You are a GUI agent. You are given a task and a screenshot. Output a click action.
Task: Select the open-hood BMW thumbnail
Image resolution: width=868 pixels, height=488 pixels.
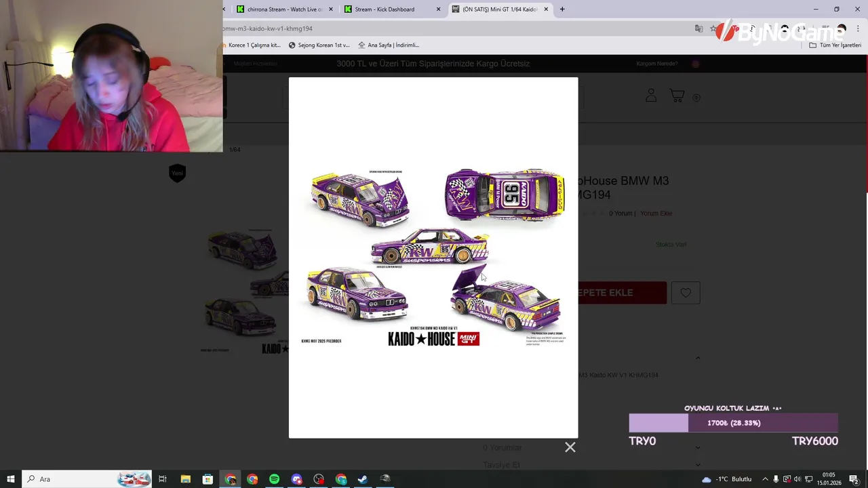click(243, 248)
